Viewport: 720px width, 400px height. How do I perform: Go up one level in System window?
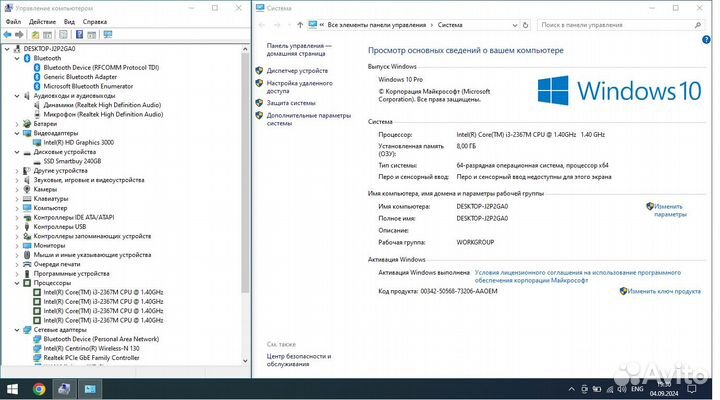click(x=300, y=25)
